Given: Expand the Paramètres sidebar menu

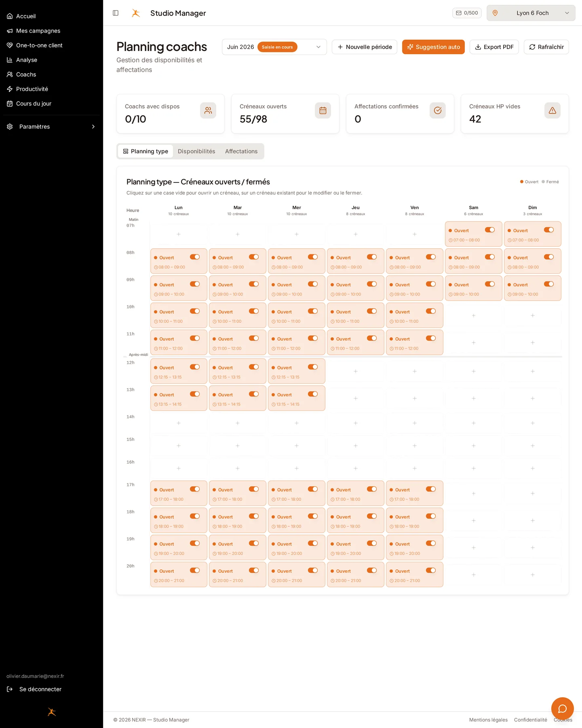Looking at the screenshot, I should click(52, 127).
